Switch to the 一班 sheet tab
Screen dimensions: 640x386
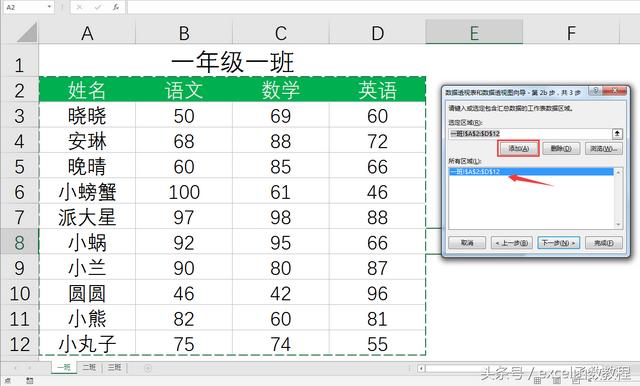tap(64, 367)
